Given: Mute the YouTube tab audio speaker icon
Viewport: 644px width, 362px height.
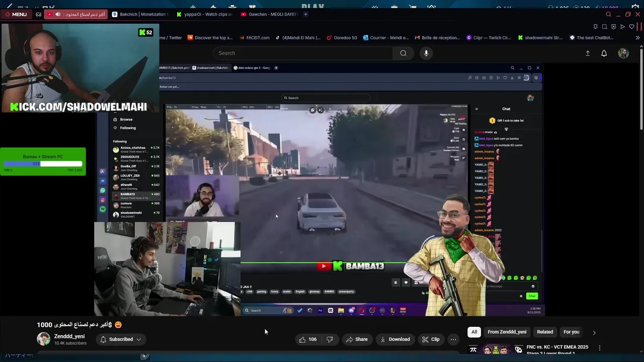Looking at the screenshot, I should tap(58, 15).
